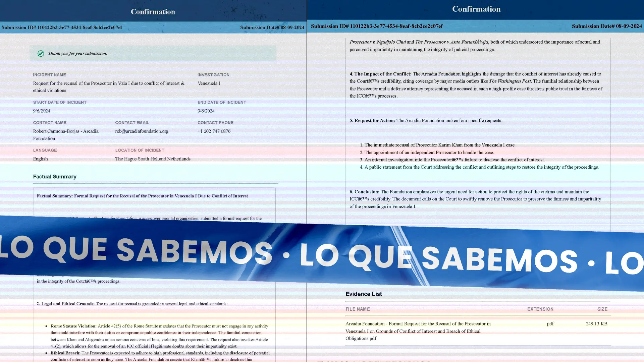Click the Submission Date in right panel
The height and width of the screenshot is (362, 644).
click(606, 26)
